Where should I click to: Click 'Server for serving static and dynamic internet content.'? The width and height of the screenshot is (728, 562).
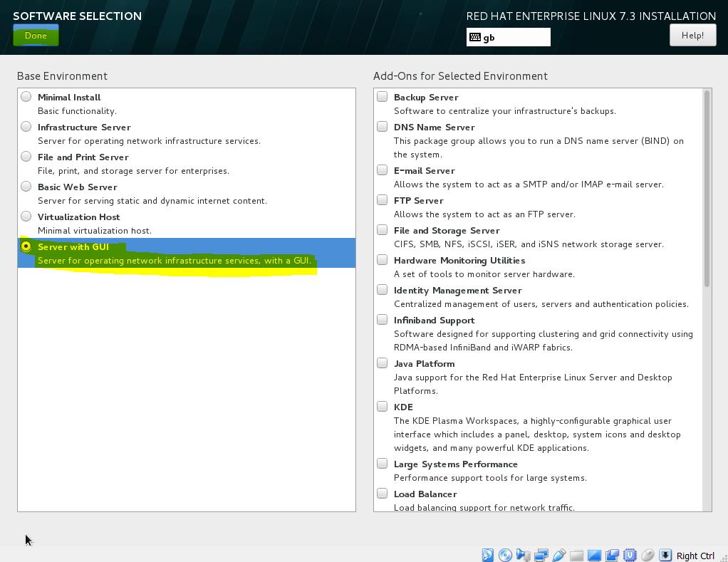pyautogui.click(x=152, y=201)
